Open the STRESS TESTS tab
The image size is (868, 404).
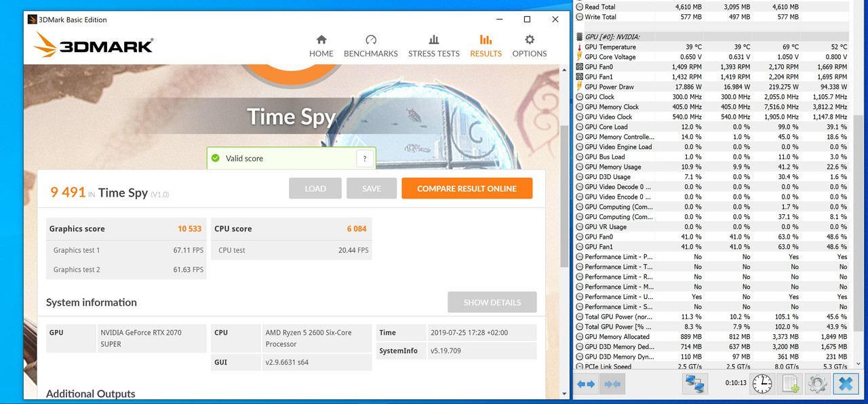tap(434, 46)
